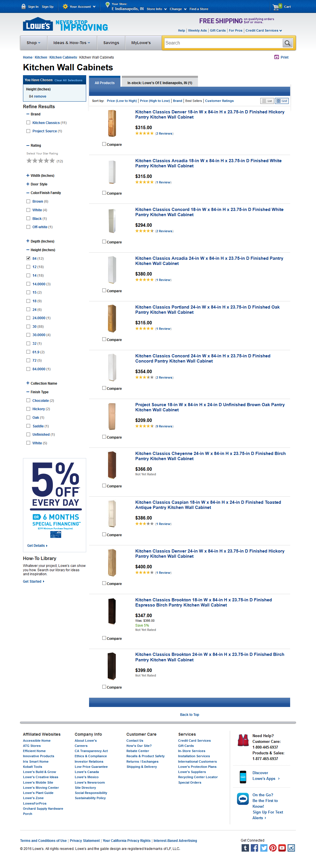Screen dimensions: 316x868
Task: Uncheck the 84 height filter
Action: coord(28,258)
